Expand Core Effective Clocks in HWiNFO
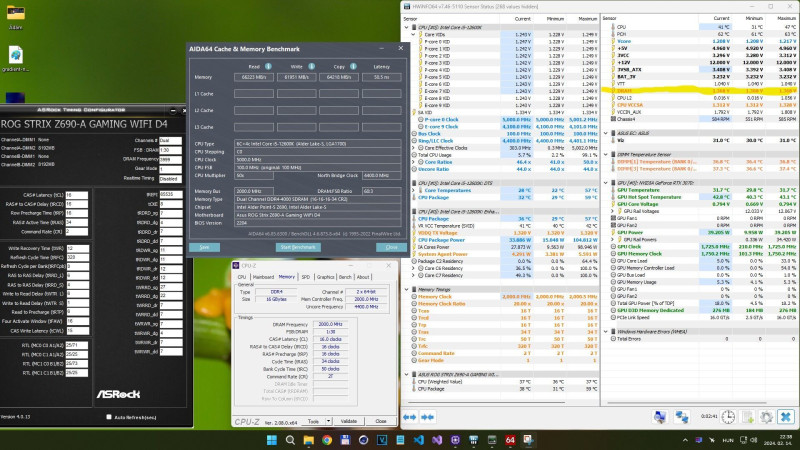Screen dimensions: 800x450 (414, 148)
